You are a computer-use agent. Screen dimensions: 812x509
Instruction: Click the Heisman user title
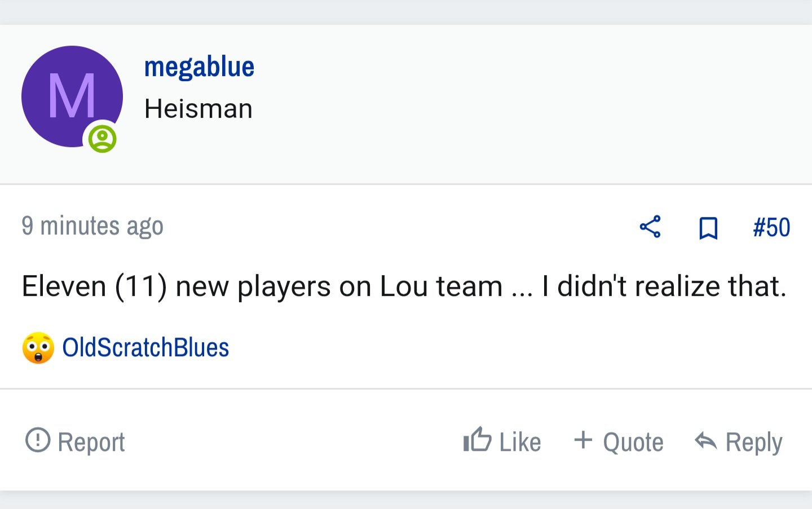(x=198, y=109)
